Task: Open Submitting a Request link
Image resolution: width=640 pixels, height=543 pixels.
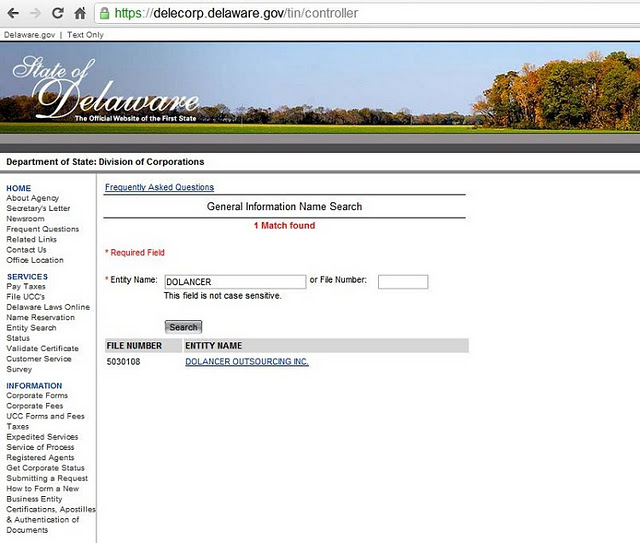Action: [x=47, y=478]
